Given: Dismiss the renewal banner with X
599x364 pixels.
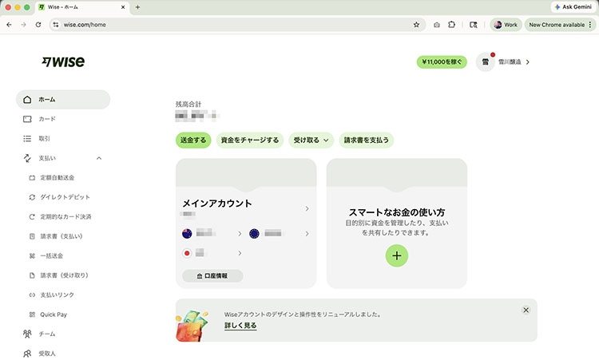Looking at the screenshot, I should (x=526, y=310).
